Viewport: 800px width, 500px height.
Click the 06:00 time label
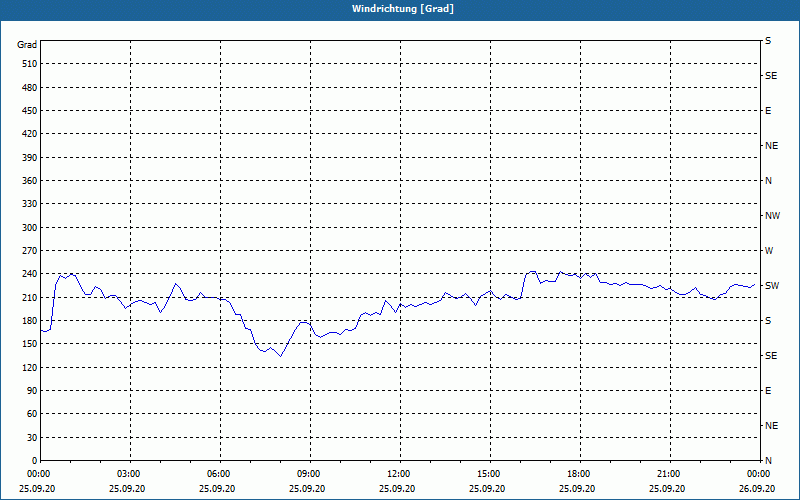coord(219,473)
